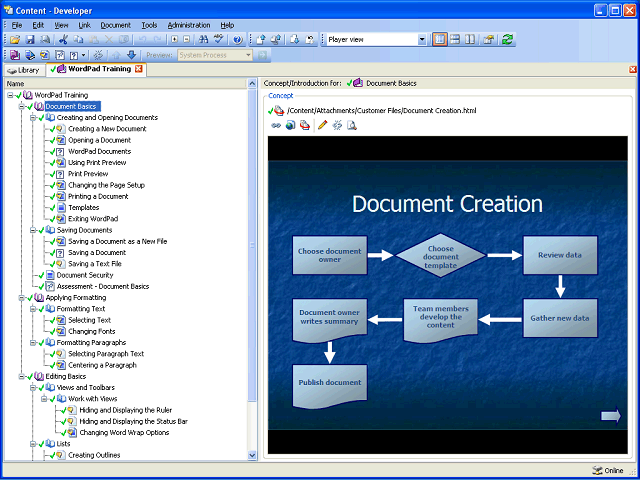Click the tree scrollbar down arrow

pos(252,455)
